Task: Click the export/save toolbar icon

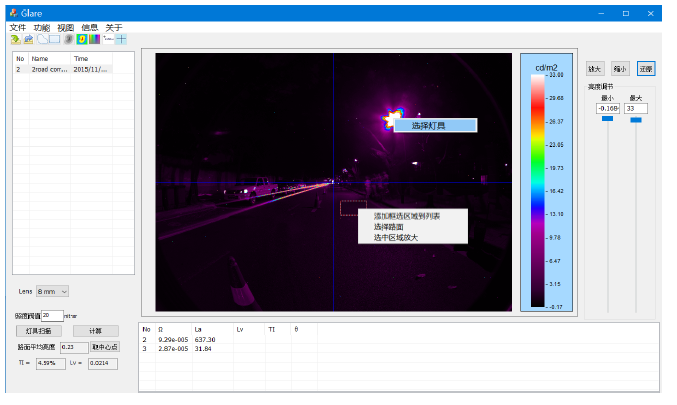Action: click(x=27, y=39)
